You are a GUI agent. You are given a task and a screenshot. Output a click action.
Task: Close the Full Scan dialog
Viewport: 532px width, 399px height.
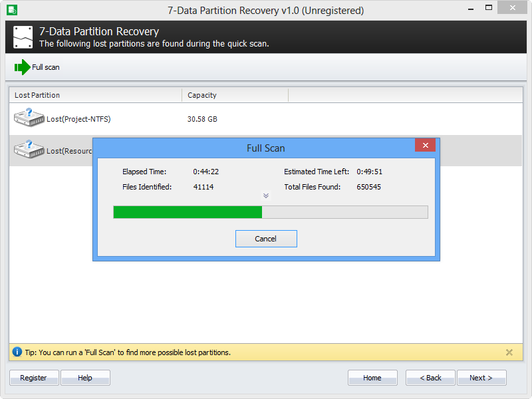[x=425, y=145]
